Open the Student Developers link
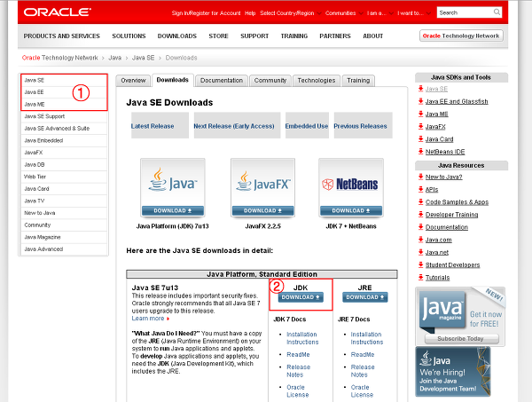Viewport: 532px width, 402px height. [x=452, y=264]
